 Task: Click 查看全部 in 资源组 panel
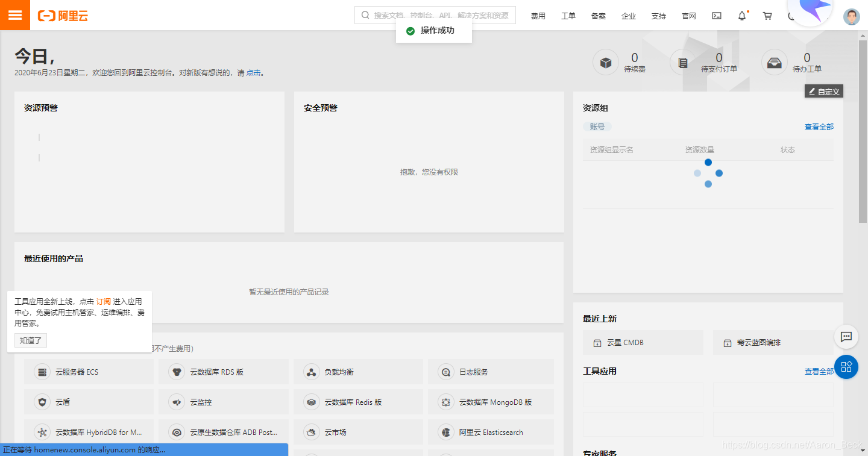pyautogui.click(x=819, y=127)
